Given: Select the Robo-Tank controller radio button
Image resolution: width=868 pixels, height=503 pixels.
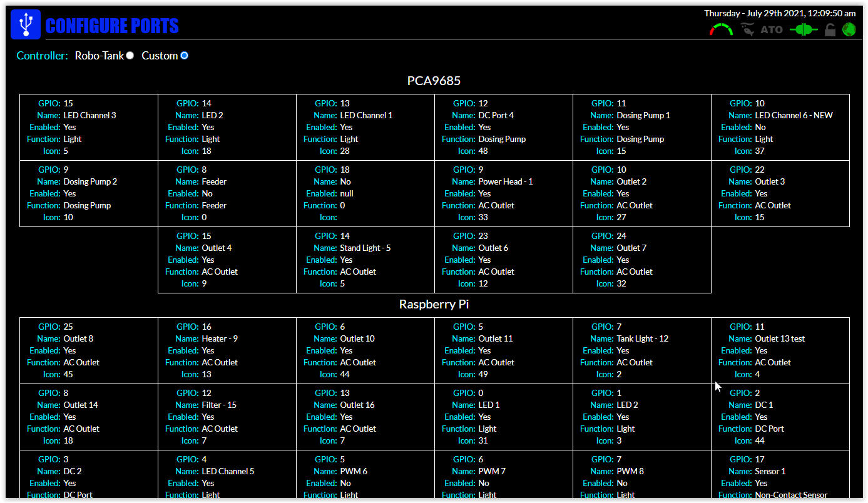Looking at the screenshot, I should (130, 56).
